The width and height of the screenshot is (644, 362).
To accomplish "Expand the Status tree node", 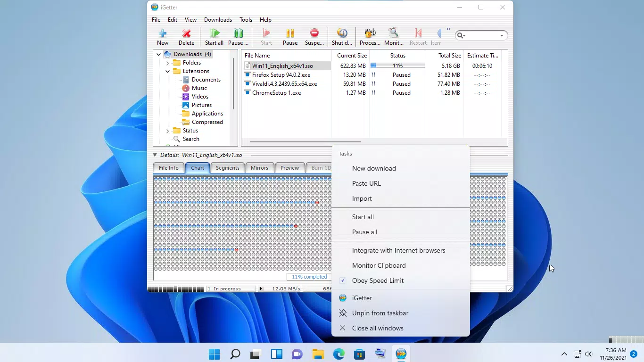I will coord(167,131).
